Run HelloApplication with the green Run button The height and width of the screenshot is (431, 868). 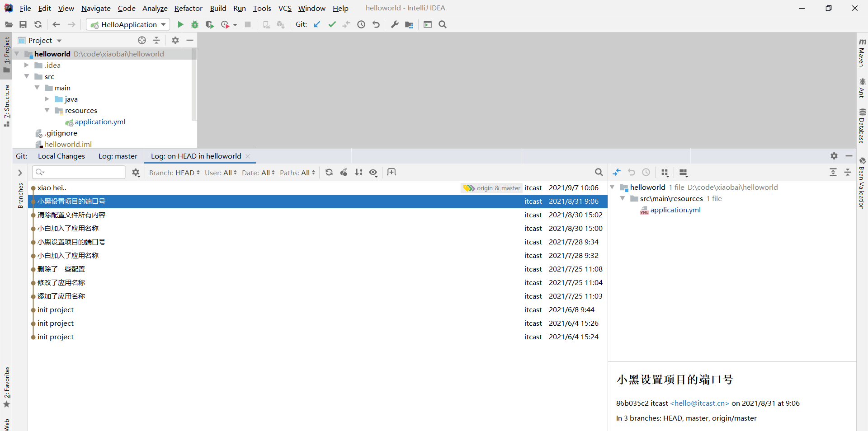point(180,24)
